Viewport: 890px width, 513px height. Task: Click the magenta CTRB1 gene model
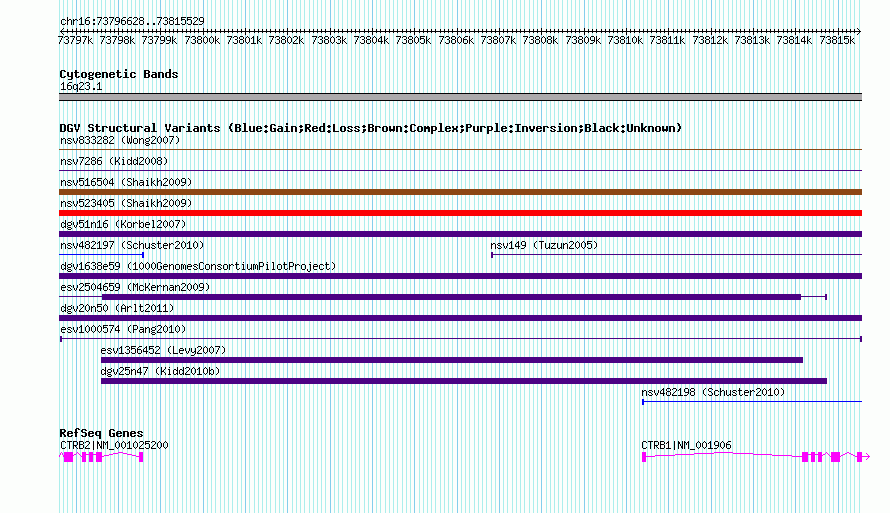pos(755,457)
